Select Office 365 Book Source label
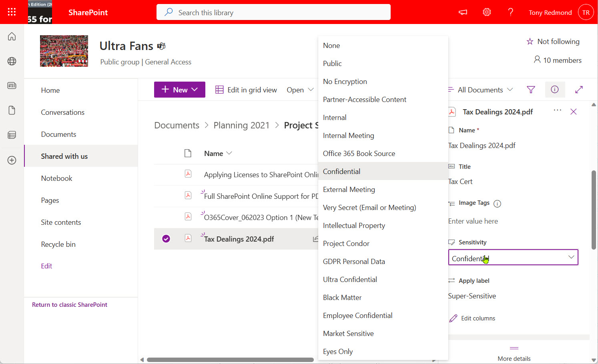This screenshot has height=364, width=598. pos(383,154)
